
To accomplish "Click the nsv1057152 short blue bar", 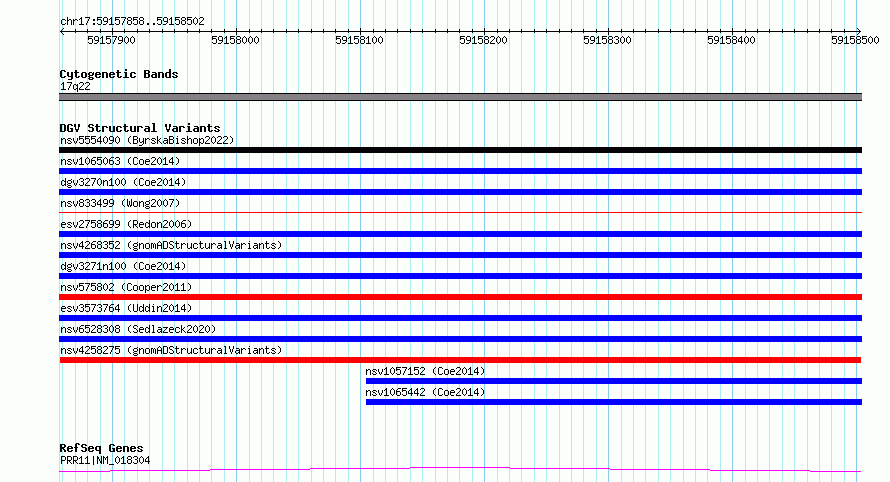I will point(614,381).
